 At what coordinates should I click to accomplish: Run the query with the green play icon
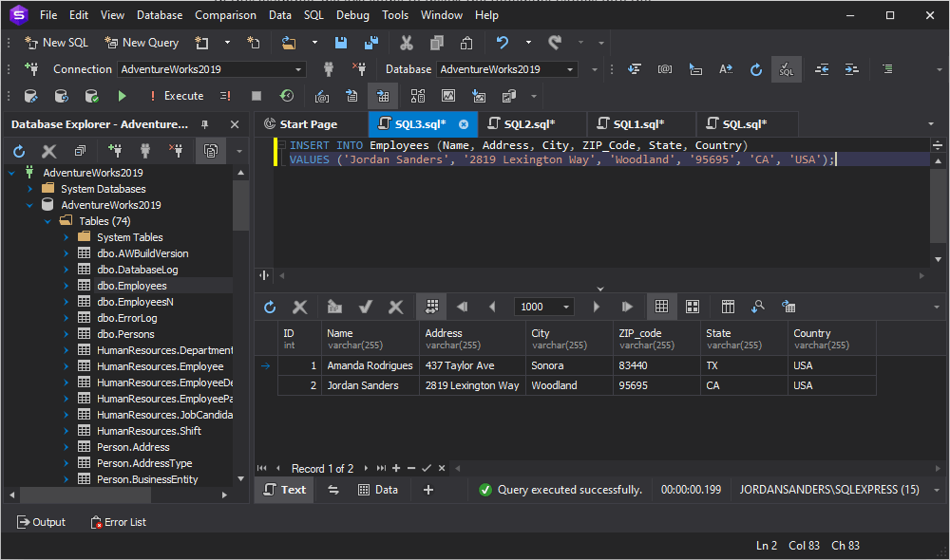pos(122,95)
